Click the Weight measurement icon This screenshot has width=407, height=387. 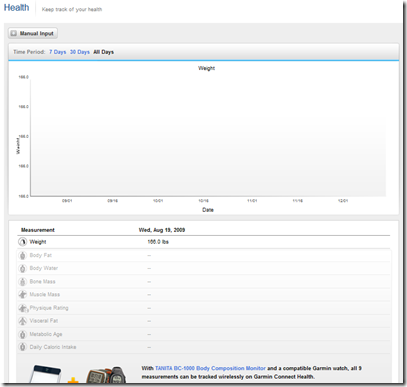22,242
